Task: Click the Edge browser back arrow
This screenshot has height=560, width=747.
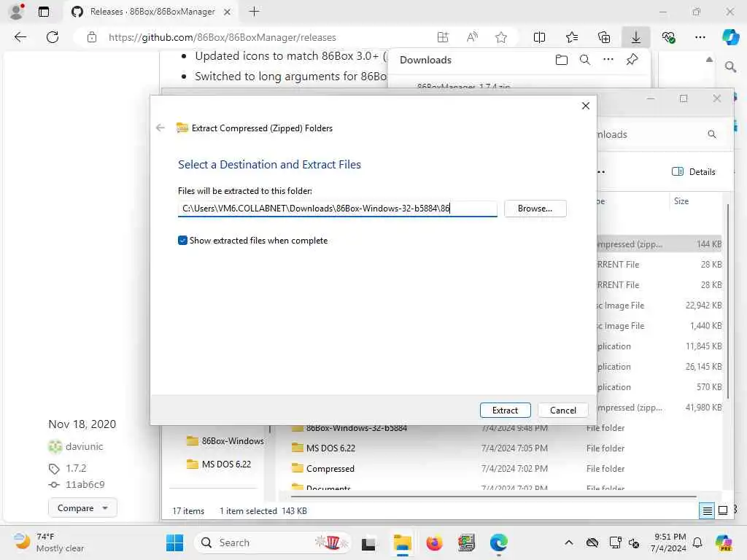Action: coord(20,37)
